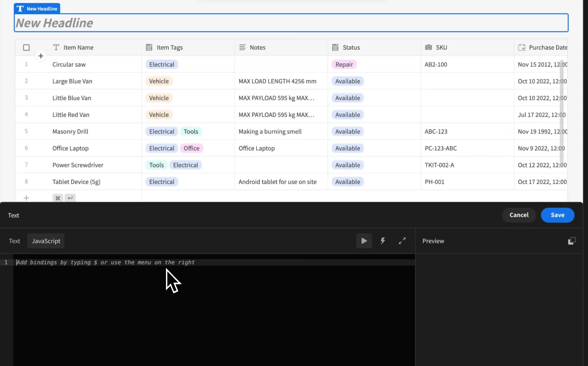Image resolution: width=588 pixels, height=366 pixels.
Task: Click the Repair status tag
Action: [344, 64]
